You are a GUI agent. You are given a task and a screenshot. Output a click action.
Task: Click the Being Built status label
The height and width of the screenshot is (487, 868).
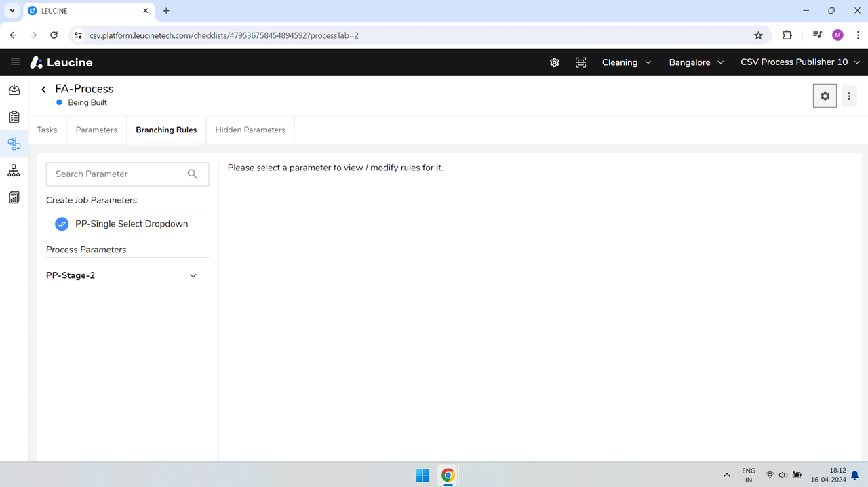(x=87, y=103)
